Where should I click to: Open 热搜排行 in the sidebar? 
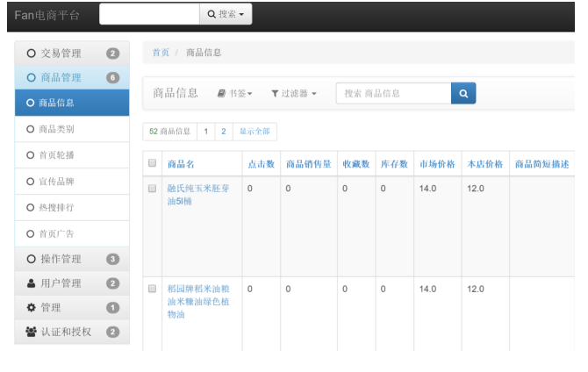[x=72, y=207]
